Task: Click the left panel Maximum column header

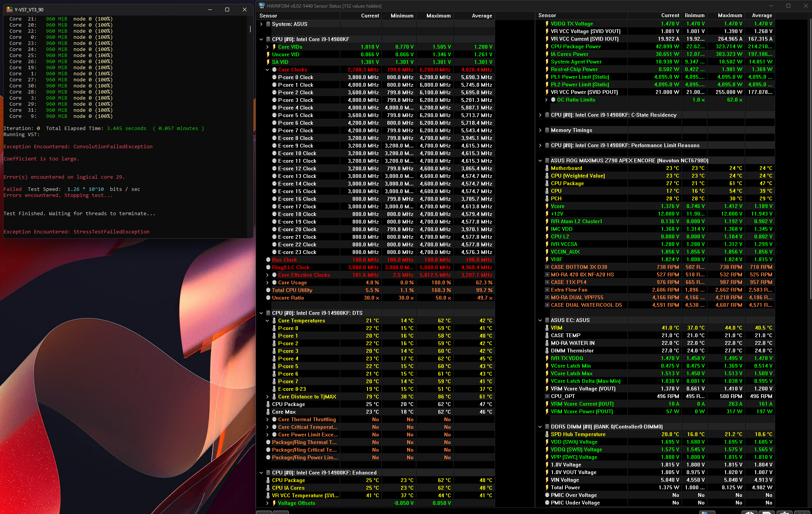Action: 435,16
